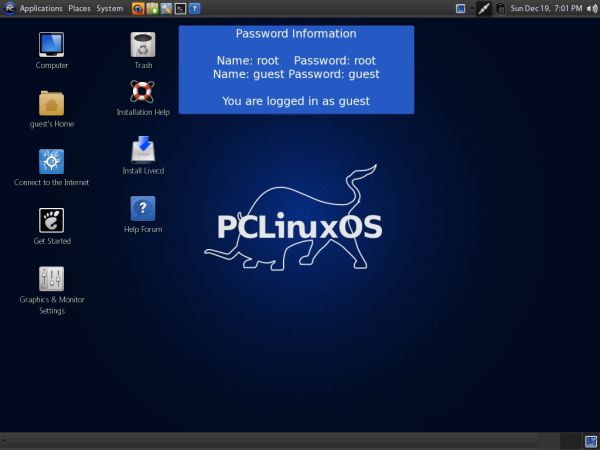Click the volume speaker icon

point(592,8)
